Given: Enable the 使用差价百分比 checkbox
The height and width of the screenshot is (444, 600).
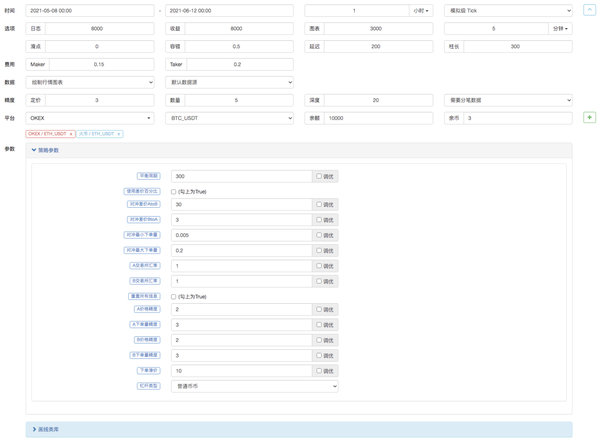Looking at the screenshot, I should click(174, 192).
